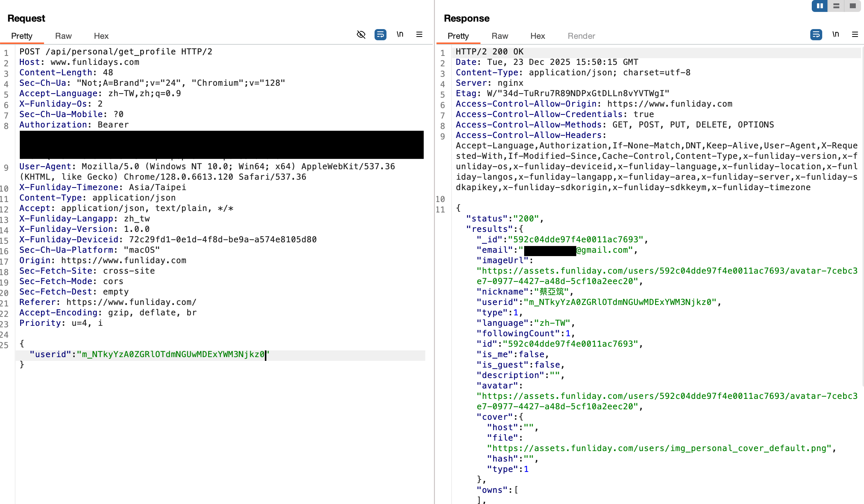Open Response pane hamburger menu
Screen dimensions: 864x504
coord(855,34)
